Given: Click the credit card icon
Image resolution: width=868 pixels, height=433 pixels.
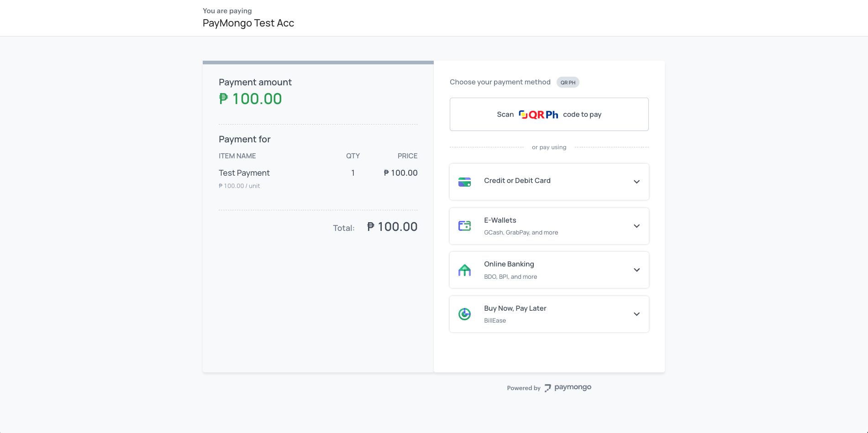Looking at the screenshot, I should tap(464, 182).
